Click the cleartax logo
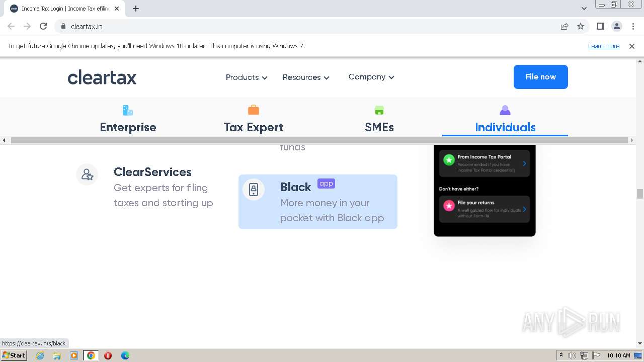Viewport: 644px width, 362px height. click(102, 77)
